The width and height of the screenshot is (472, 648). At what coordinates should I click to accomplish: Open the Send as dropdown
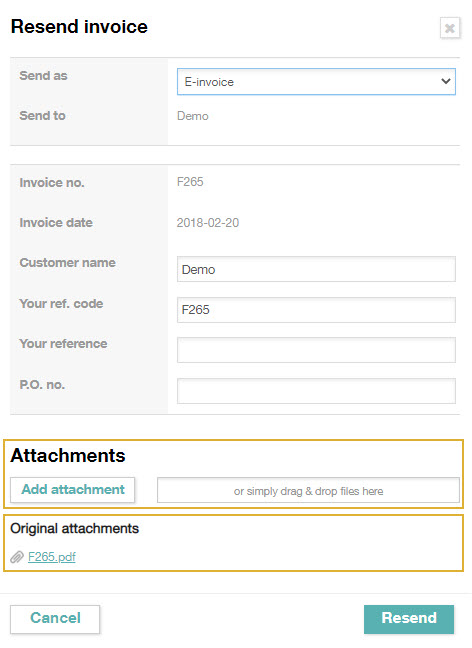[x=316, y=82]
